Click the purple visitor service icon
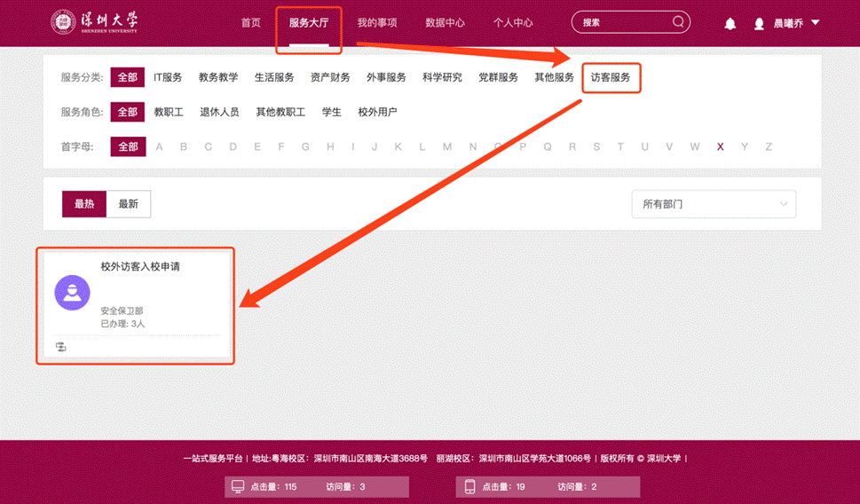 pyautogui.click(x=72, y=293)
